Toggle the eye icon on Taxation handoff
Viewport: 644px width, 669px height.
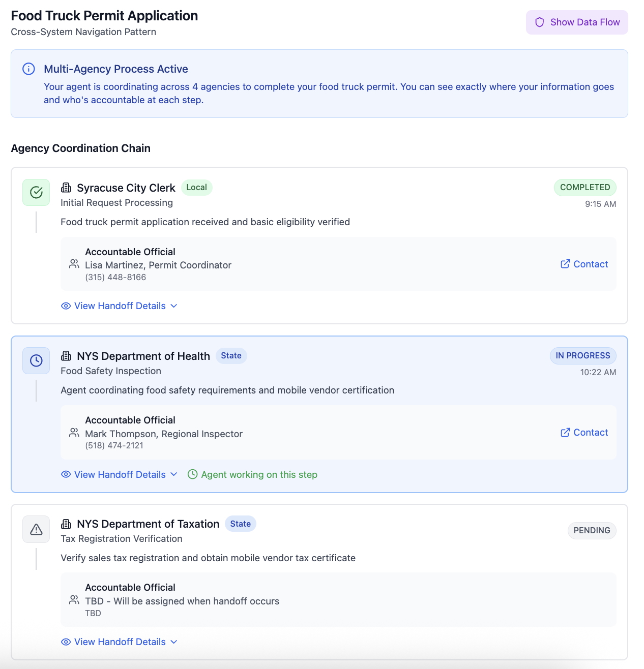tap(66, 642)
